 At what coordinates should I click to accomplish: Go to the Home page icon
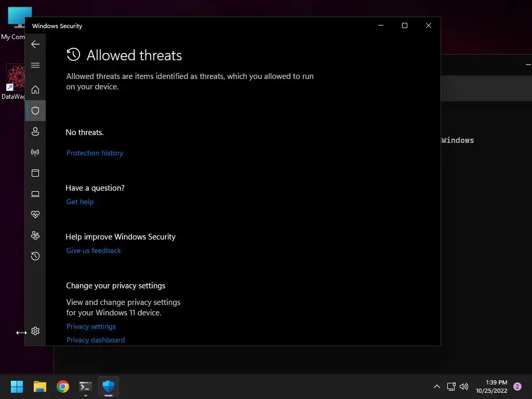35,89
